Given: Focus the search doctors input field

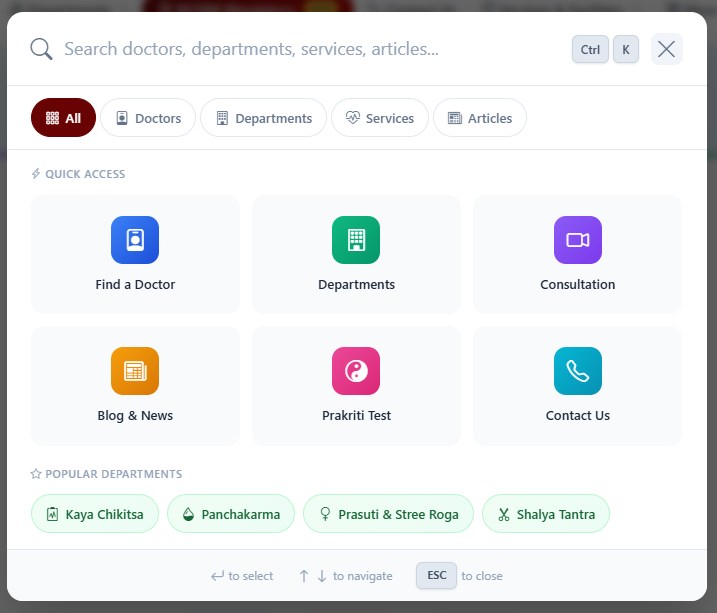Looking at the screenshot, I should (300, 49).
